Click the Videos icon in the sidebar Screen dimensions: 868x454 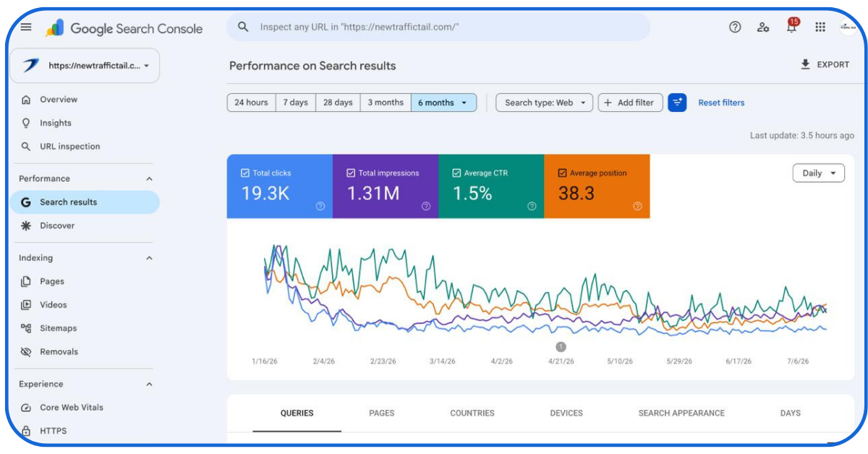coord(26,305)
